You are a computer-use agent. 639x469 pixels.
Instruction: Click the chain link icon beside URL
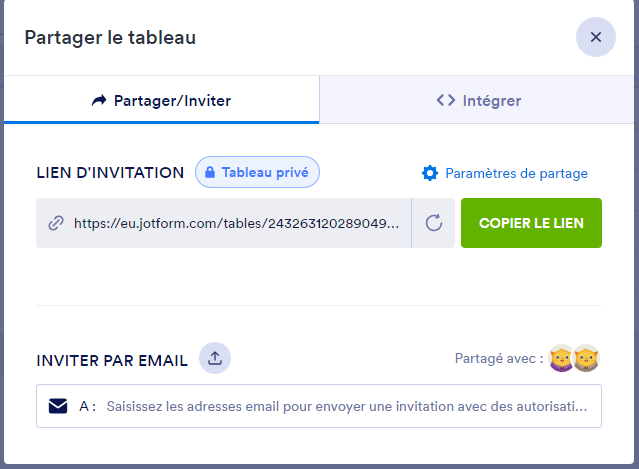[x=56, y=223]
